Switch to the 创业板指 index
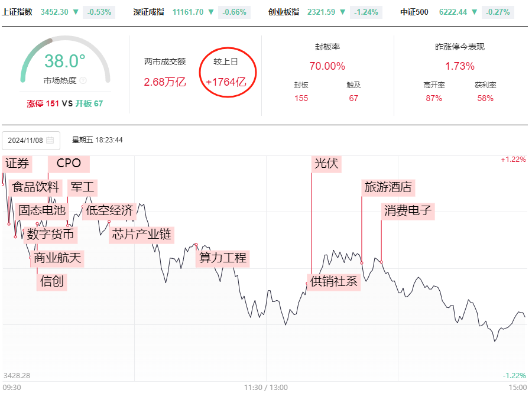Image resolution: width=532 pixels, height=403 pixels. 285,12
